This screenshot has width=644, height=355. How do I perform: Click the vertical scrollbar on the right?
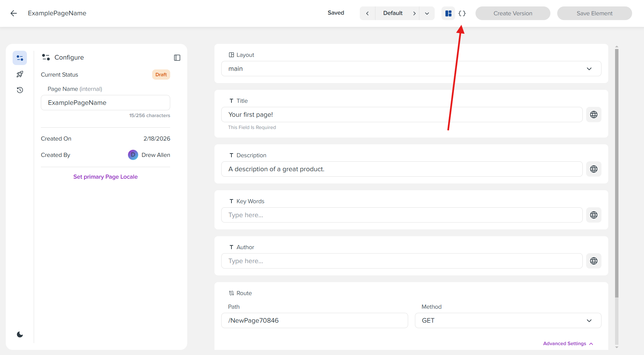[617, 170]
